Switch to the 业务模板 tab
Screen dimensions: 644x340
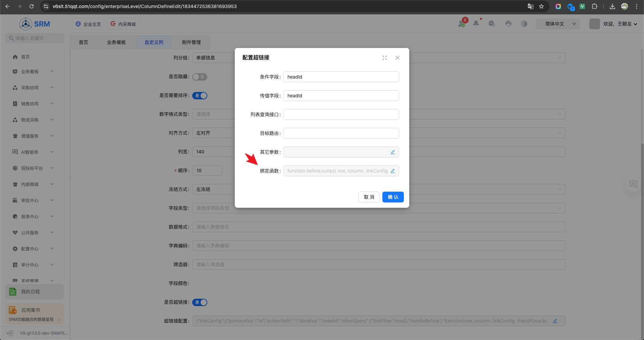point(116,42)
